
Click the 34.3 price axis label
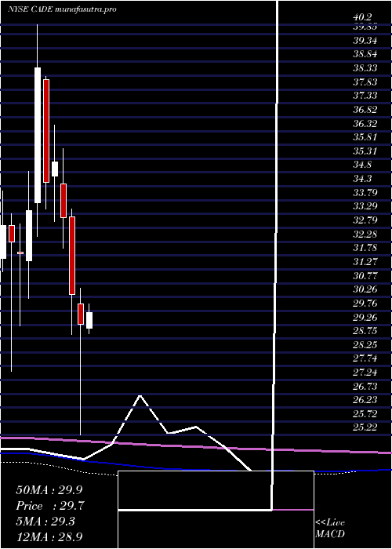[362, 179]
